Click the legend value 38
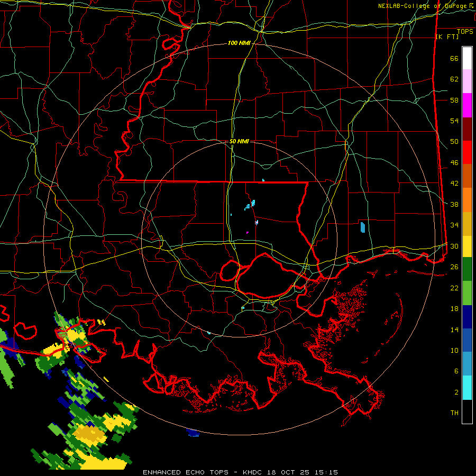The height and width of the screenshot is (476, 476). [x=454, y=204]
